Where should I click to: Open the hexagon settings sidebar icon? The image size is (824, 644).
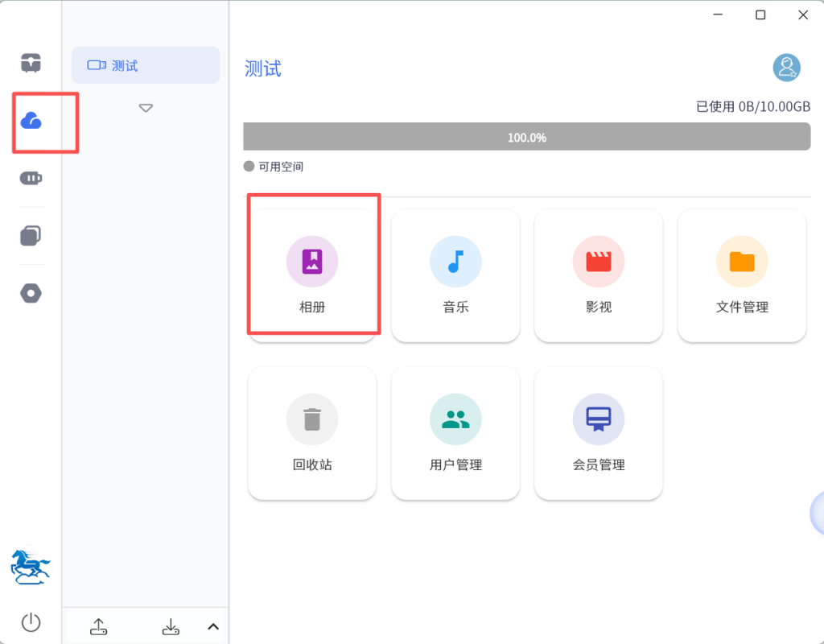pyautogui.click(x=31, y=294)
